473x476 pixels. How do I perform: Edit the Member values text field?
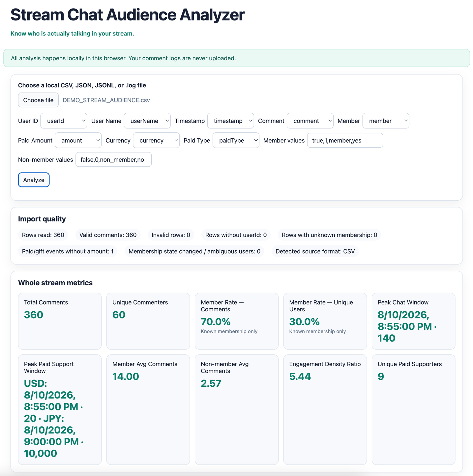345,140
